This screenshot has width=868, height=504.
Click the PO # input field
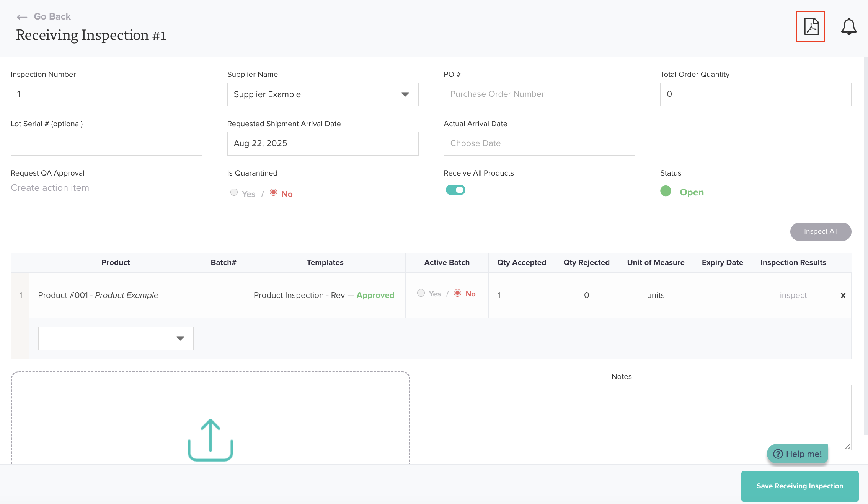(539, 94)
